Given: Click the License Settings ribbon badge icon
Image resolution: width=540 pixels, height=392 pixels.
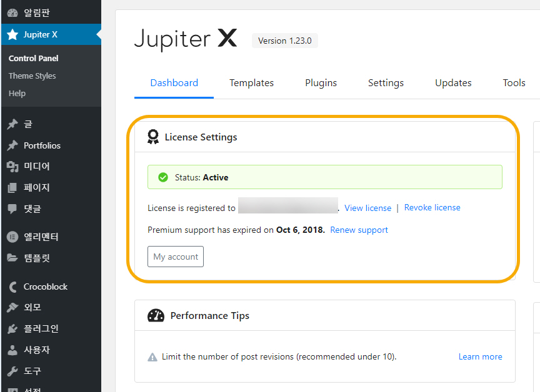Looking at the screenshot, I should coord(153,137).
